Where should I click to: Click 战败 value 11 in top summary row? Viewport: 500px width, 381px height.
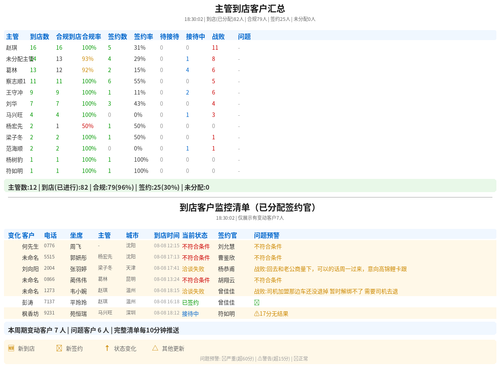tap(215, 48)
